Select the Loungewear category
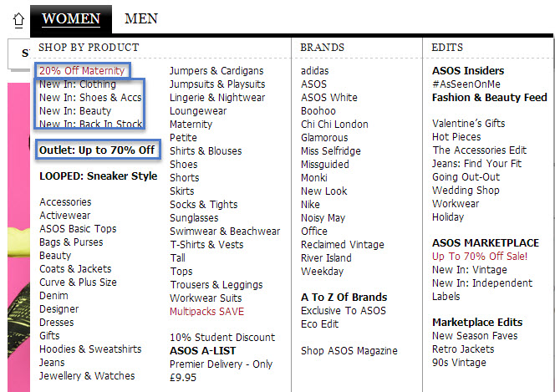The width and height of the screenshot is (555, 392). [198, 111]
